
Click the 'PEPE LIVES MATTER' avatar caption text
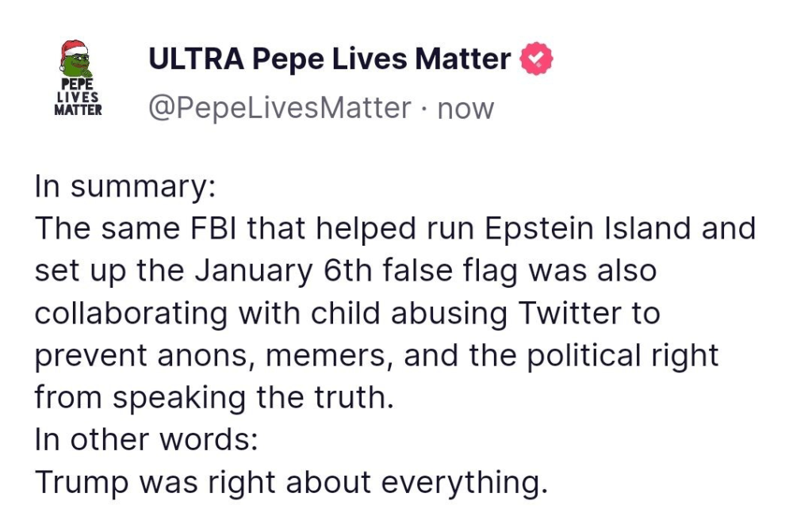[x=78, y=97]
